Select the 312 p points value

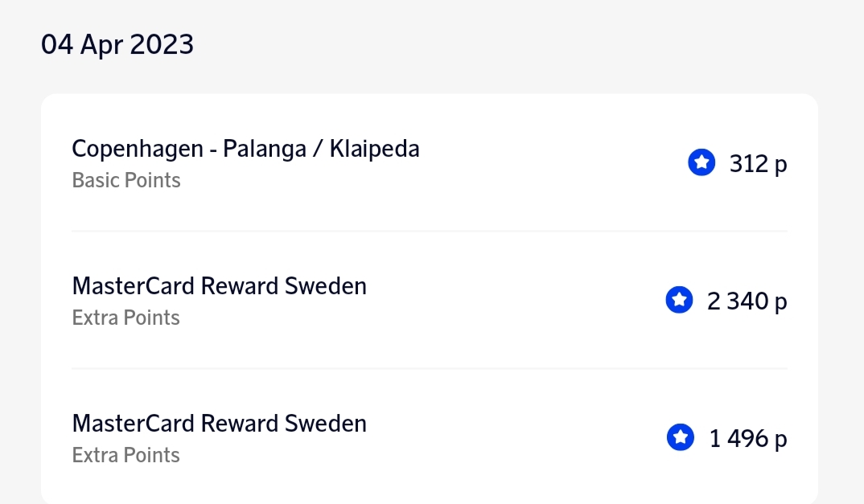point(758,164)
